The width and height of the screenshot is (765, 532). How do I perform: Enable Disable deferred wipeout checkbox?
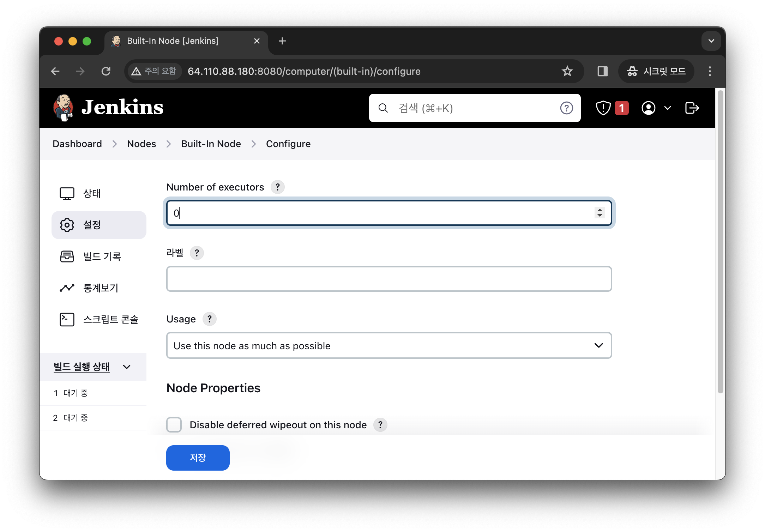pyautogui.click(x=174, y=425)
